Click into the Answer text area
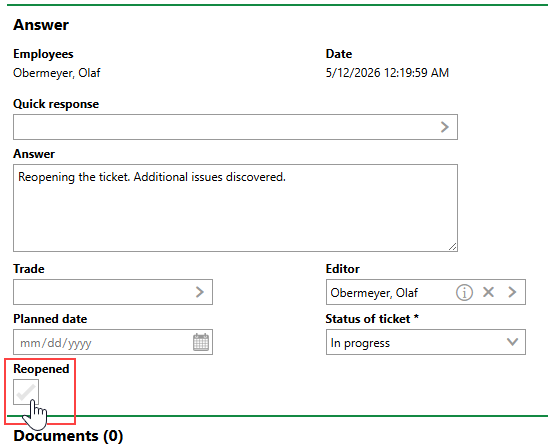The height and width of the screenshot is (445, 548). [235, 208]
